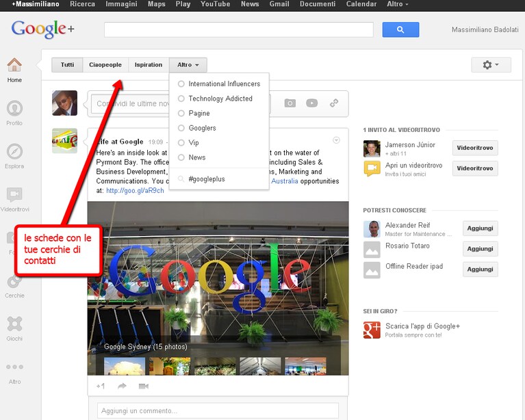Switch to the Ciaopeople tab
Screen dimensions: 525x420
[105, 65]
